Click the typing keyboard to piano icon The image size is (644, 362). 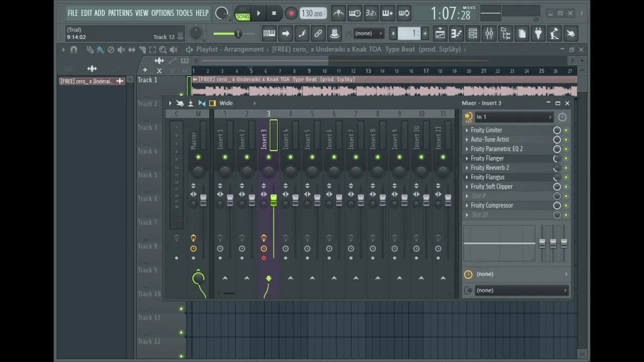tap(269, 34)
